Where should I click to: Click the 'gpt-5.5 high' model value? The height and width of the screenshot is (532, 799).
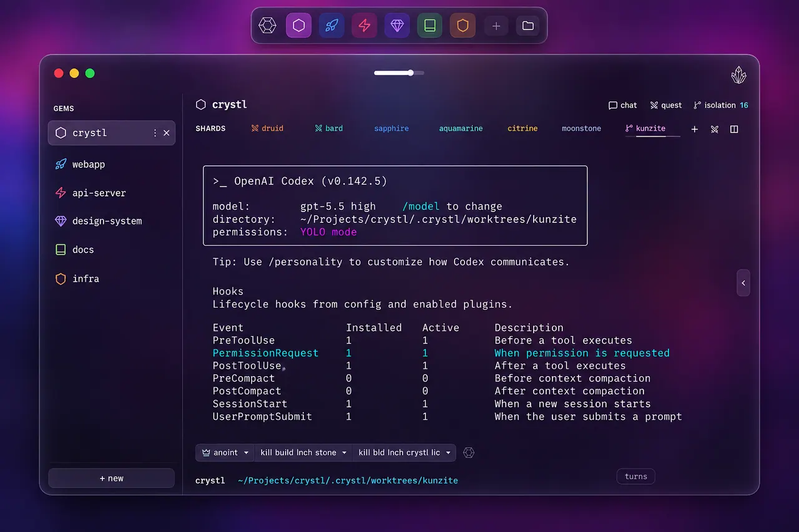338,206
